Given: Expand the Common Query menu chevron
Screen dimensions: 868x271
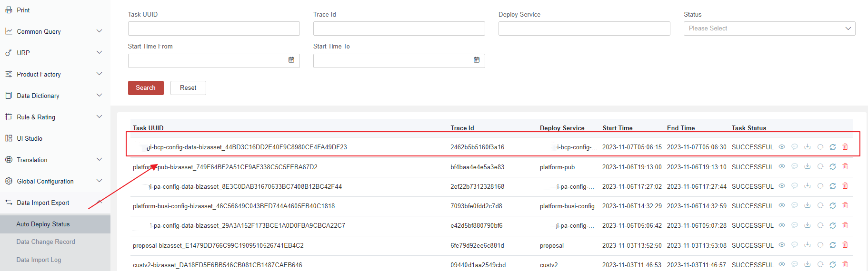Looking at the screenshot, I should (x=99, y=31).
